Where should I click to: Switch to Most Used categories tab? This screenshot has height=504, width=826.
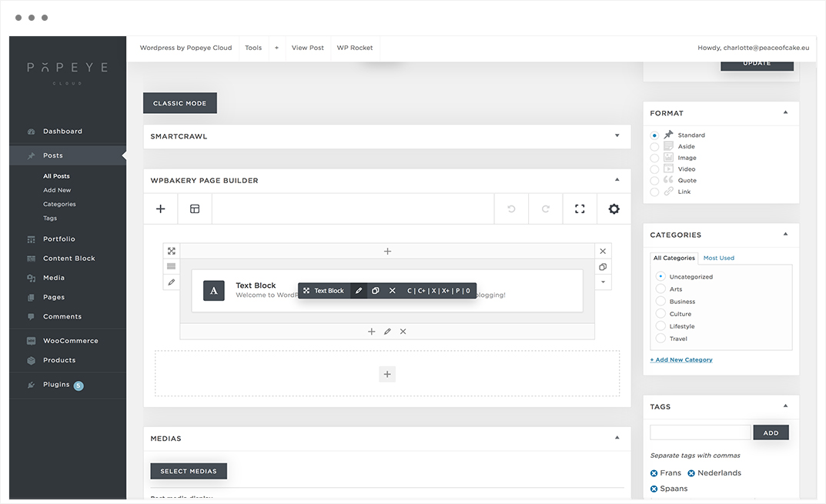click(x=718, y=258)
